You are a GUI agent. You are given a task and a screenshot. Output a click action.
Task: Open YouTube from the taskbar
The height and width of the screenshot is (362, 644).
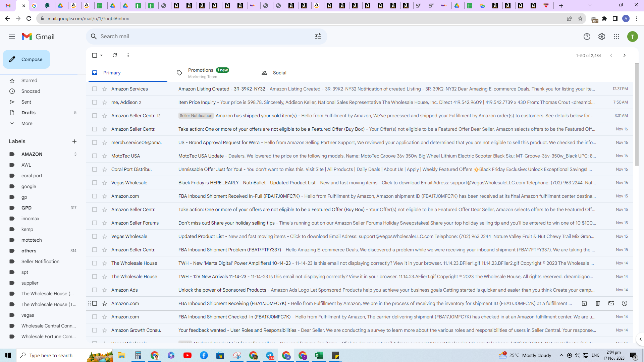pyautogui.click(x=187, y=355)
